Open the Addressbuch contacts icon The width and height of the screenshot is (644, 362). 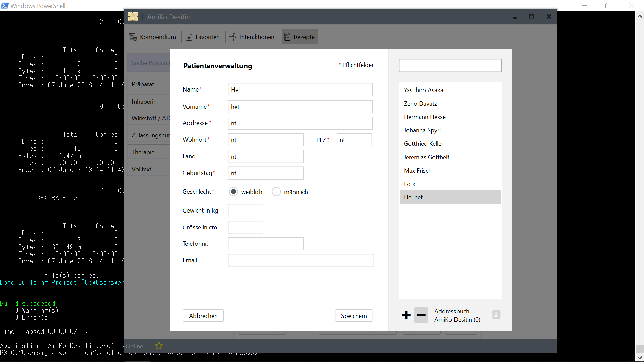point(496,315)
